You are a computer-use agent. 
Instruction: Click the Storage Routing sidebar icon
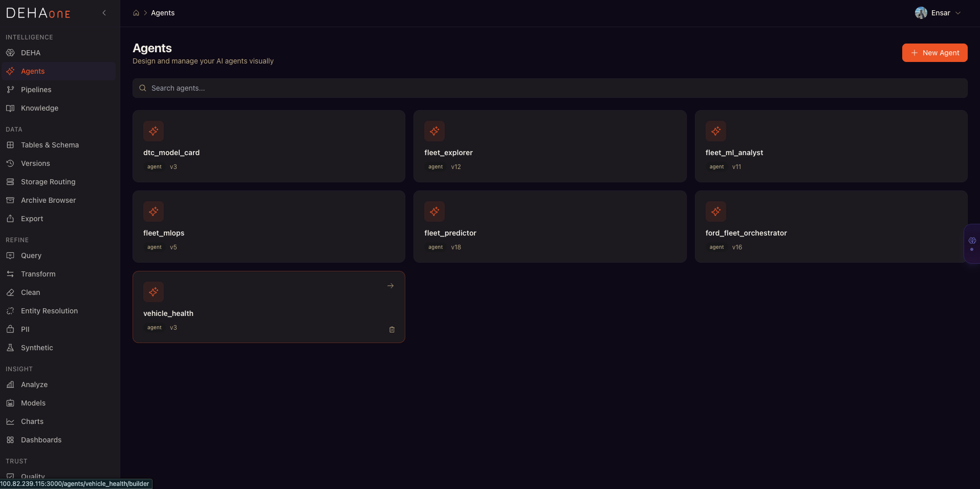click(x=10, y=182)
